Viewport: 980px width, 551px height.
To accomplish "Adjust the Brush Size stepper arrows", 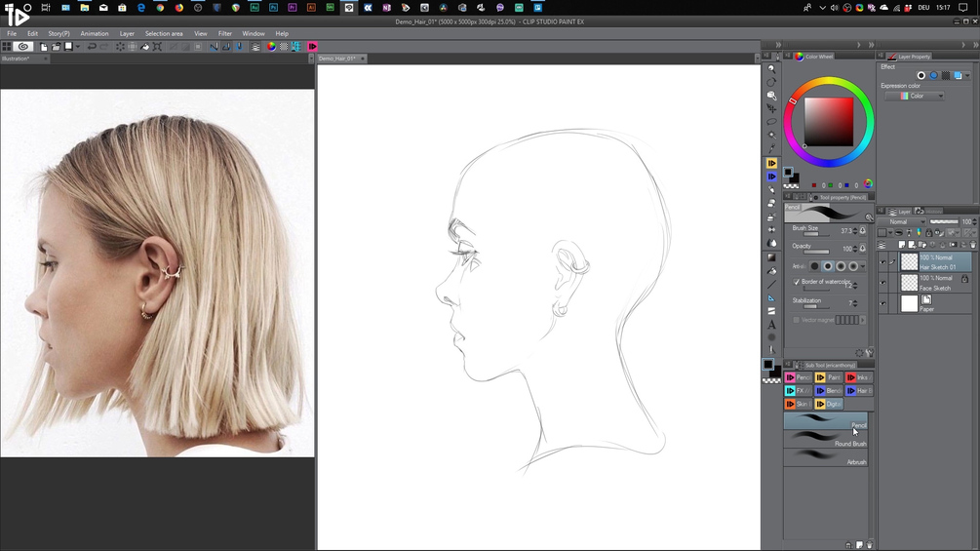I will pyautogui.click(x=855, y=231).
